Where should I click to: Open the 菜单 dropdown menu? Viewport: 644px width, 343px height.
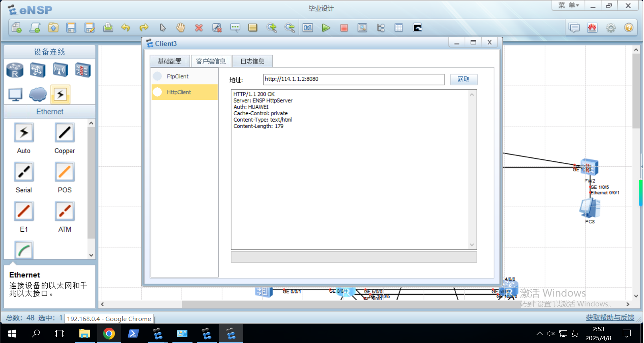pos(568,6)
